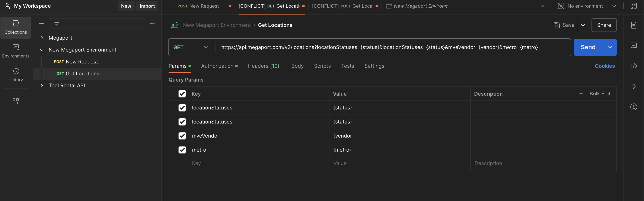
Task: Click the collapse arrows icon in right sidebar
Action: tap(634, 86)
